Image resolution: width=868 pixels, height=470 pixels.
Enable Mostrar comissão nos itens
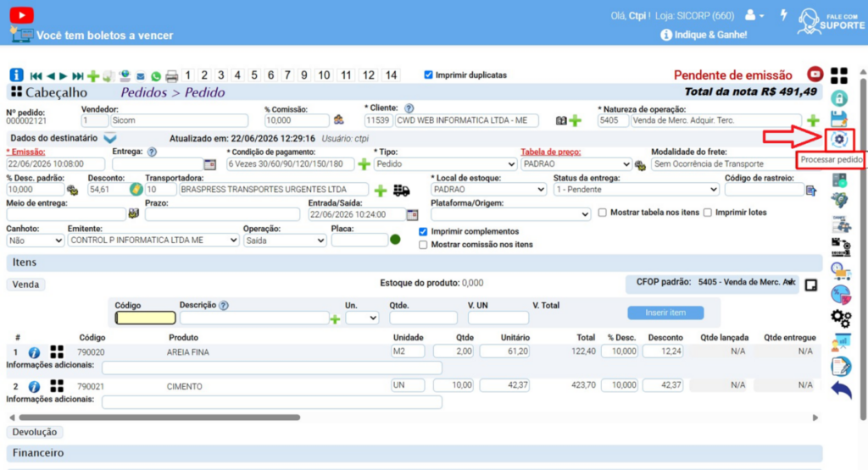[423, 245]
